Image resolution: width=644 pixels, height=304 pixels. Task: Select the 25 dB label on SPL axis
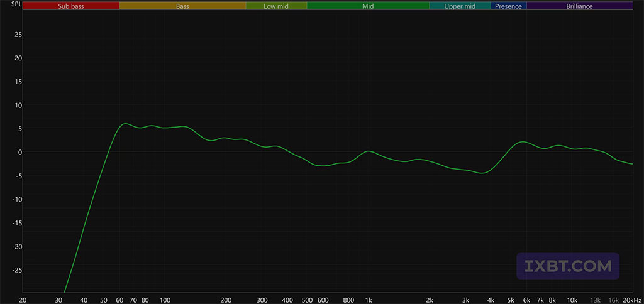point(18,35)
